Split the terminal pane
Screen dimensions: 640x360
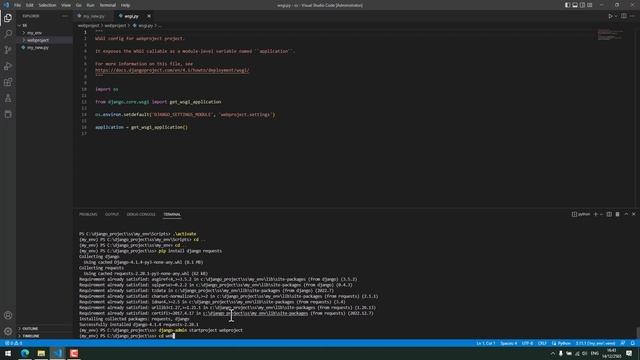(x=609, y=214)
